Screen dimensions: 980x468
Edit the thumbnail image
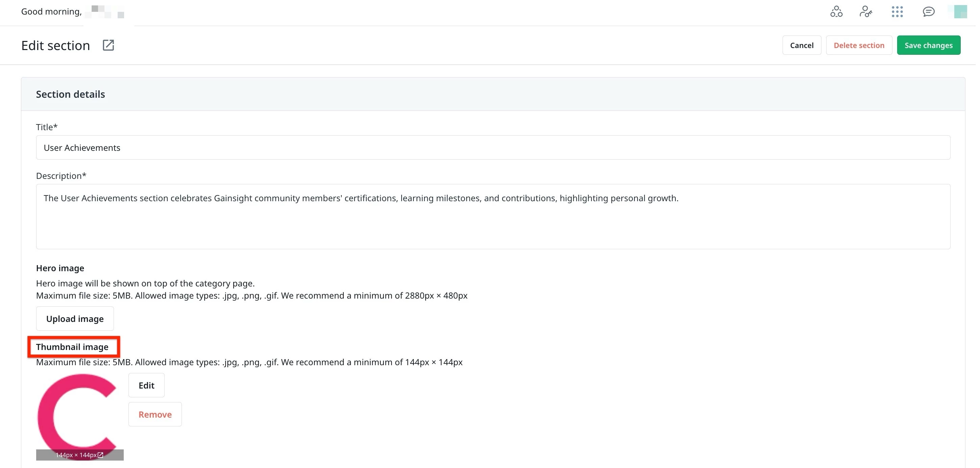click(x=146, y=385)
